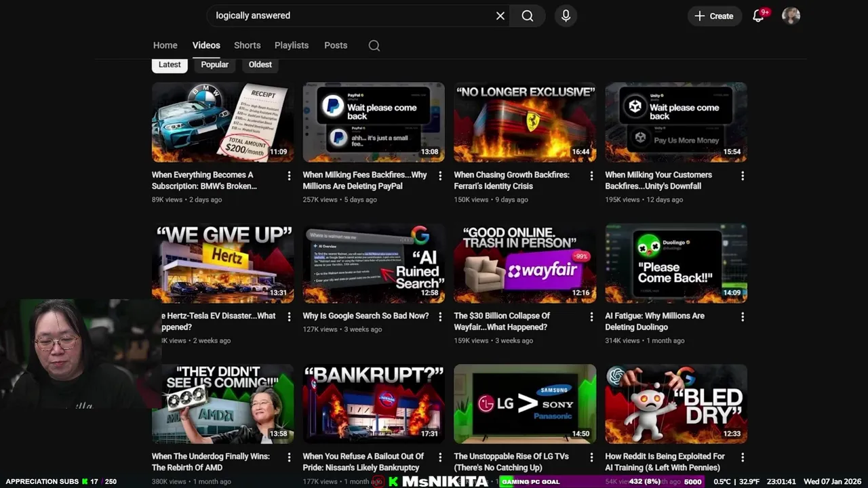Image resolution: width=868 pixels, height=488 pixels.
Task: Open more options for Nissan video
Action: [440, 457]
